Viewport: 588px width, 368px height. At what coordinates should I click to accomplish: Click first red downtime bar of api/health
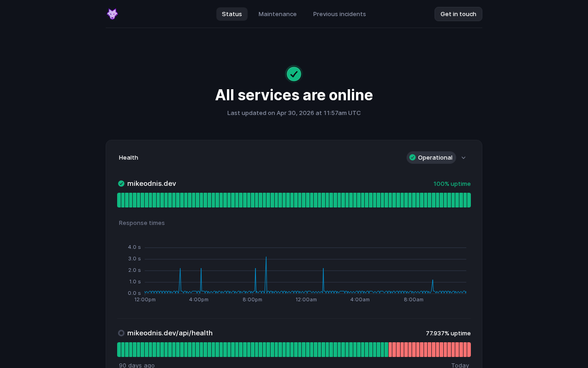coord(390,350)
